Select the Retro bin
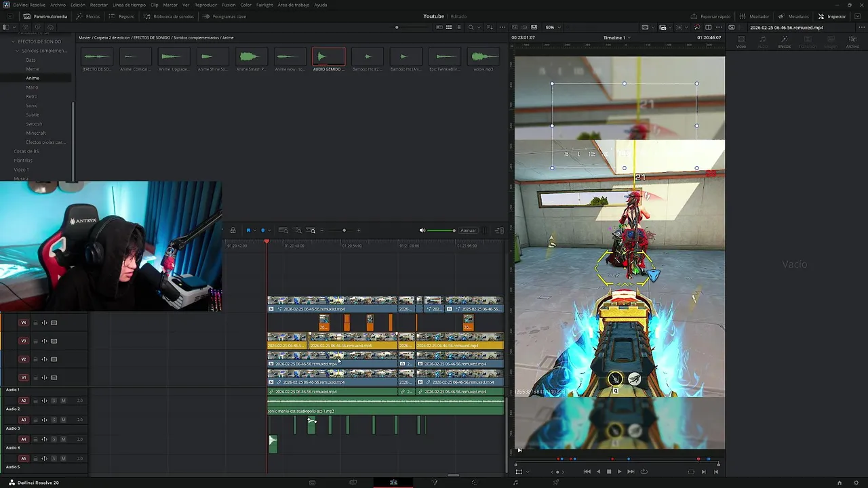 point(32,96)
